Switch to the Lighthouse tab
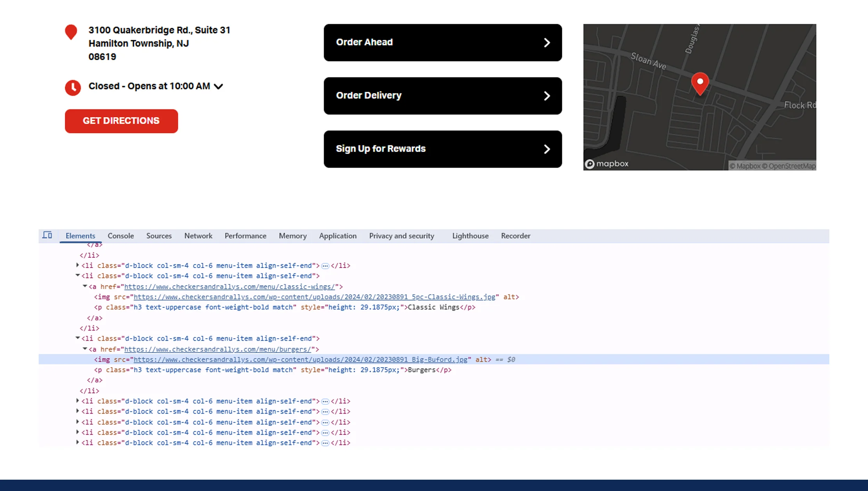The image size is (868, 491). pyautogui.click(x=470, y=236)
